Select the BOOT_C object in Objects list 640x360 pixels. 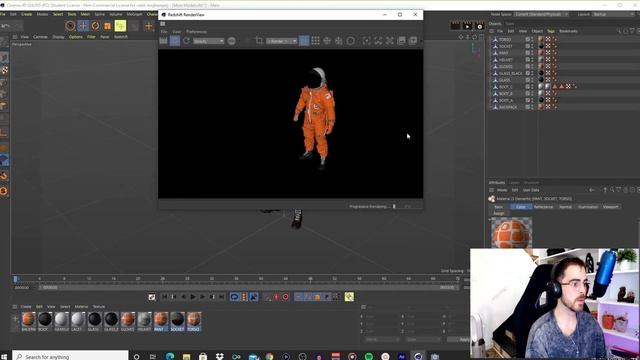pos(505,87)
